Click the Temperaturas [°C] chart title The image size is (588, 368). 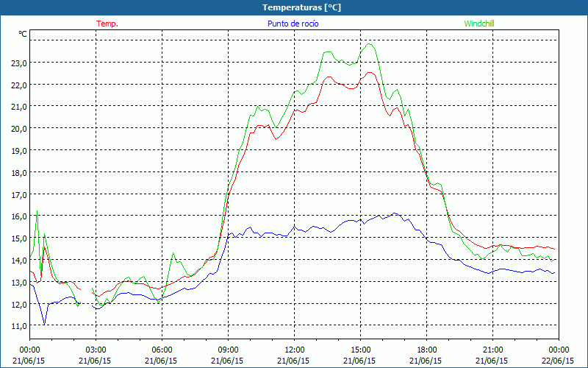pyautogui.click(x=301, y=7)
